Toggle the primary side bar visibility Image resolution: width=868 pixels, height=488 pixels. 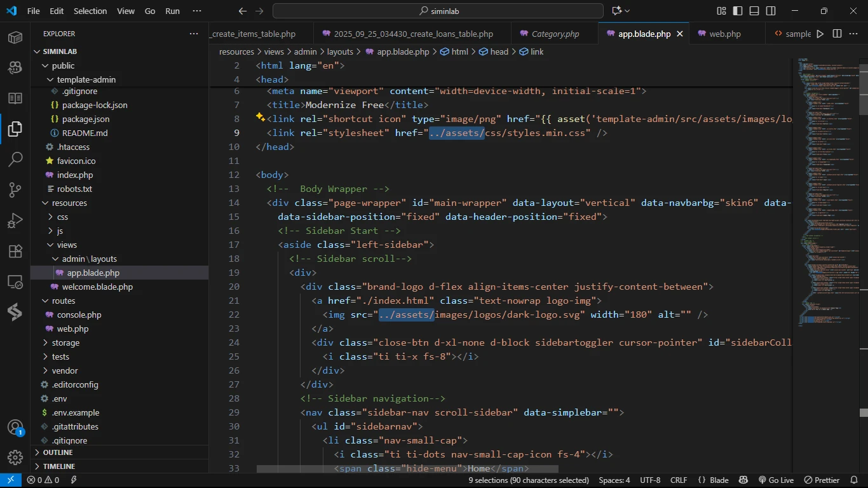coord(738,11)
